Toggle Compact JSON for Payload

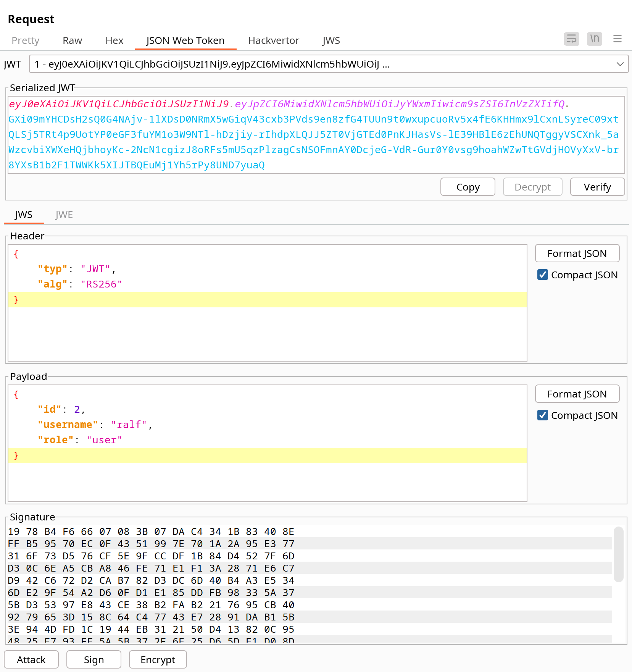tap(542, 415)
